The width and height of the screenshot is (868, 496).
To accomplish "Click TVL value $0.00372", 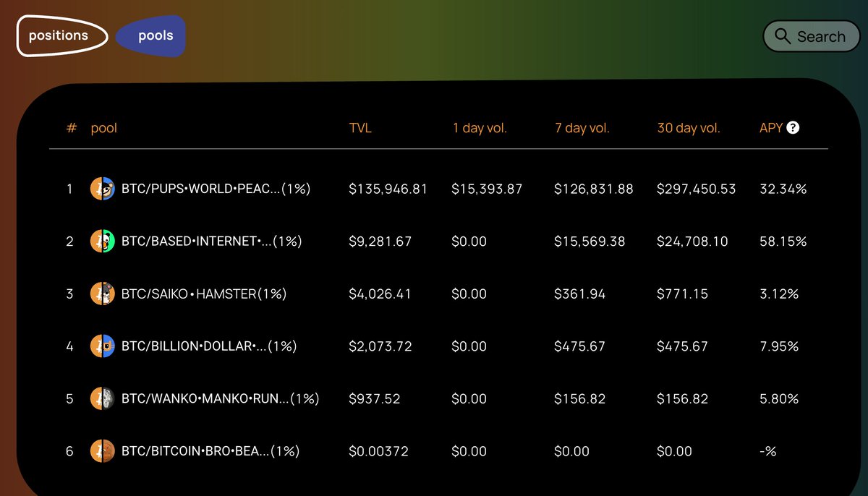I will pos(378,451).
